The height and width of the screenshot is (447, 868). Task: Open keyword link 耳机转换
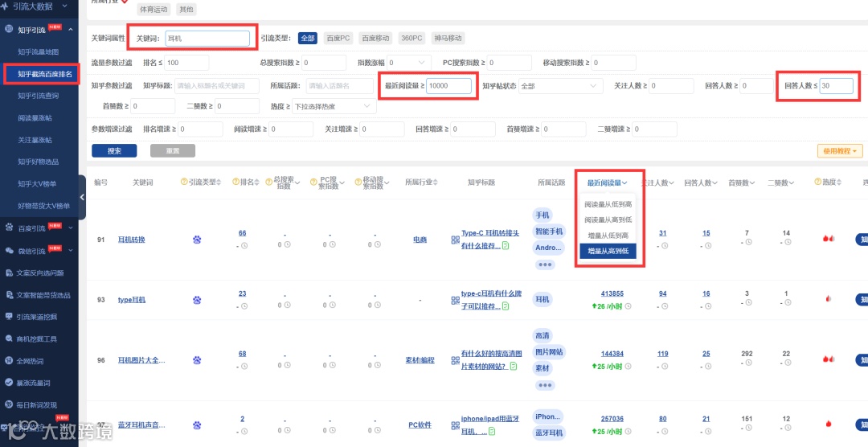click(x=132, y=240)
